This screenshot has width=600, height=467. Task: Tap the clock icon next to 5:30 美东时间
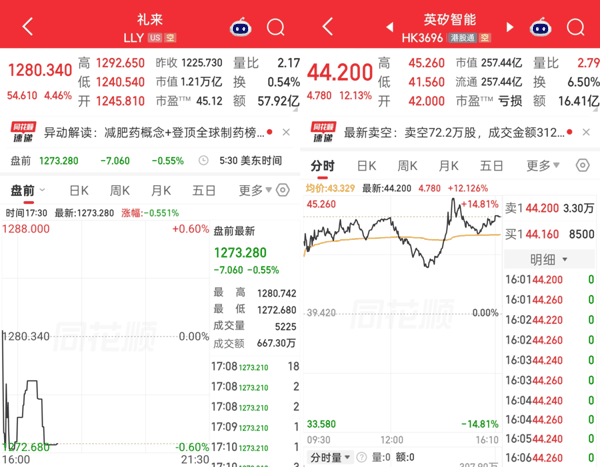(x=204, y=160)
